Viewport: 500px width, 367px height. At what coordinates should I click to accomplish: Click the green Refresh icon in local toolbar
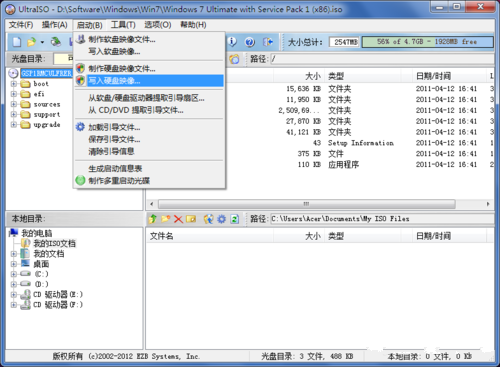[x=235, y=219]
